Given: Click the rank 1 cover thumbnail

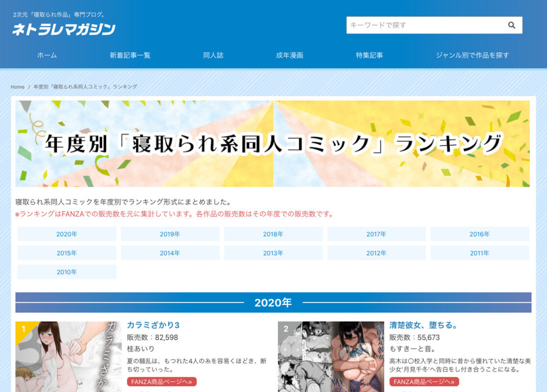Looking at the screenshot, I should pyautogui.click(x=69, y=357).
